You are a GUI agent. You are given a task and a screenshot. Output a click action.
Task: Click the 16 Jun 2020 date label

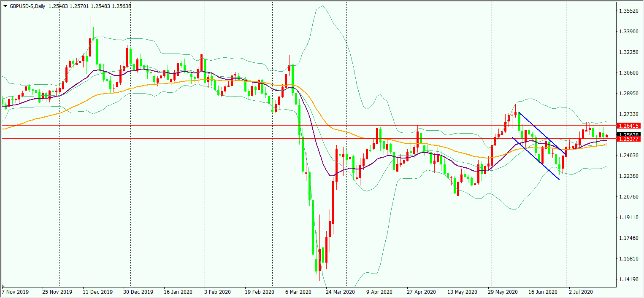coord(542,292)
